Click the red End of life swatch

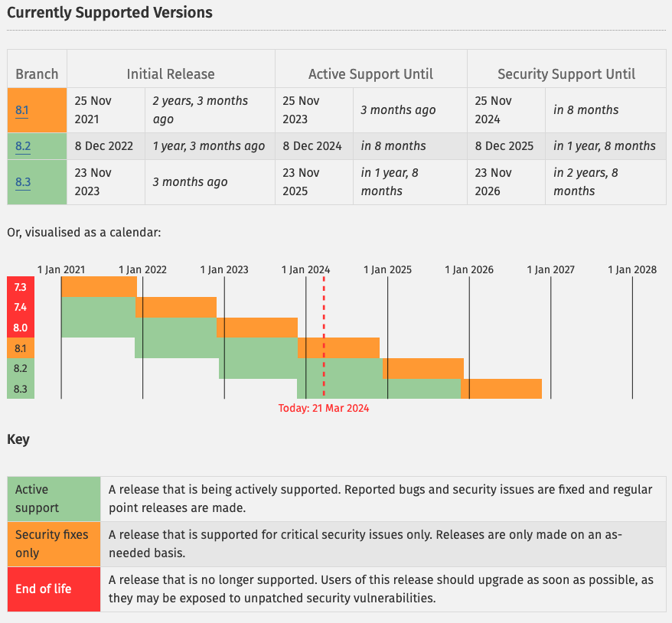click(54, 589)
